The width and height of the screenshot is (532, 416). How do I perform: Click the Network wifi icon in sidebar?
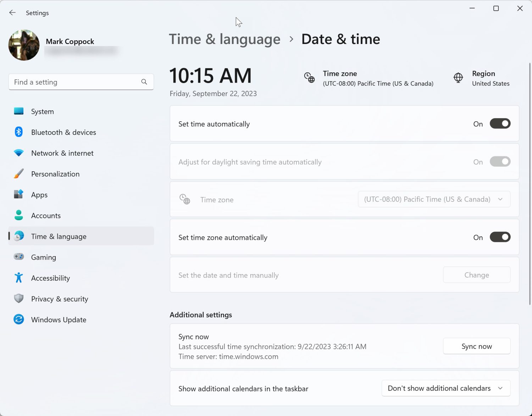tap(19, 153)
